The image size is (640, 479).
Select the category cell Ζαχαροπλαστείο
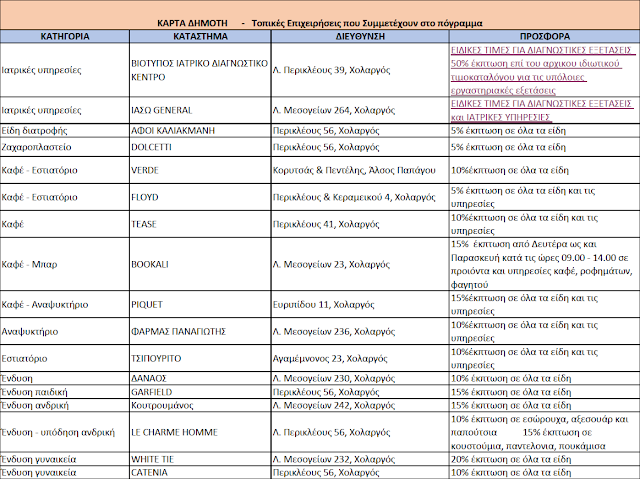click(x=65, y=147)
